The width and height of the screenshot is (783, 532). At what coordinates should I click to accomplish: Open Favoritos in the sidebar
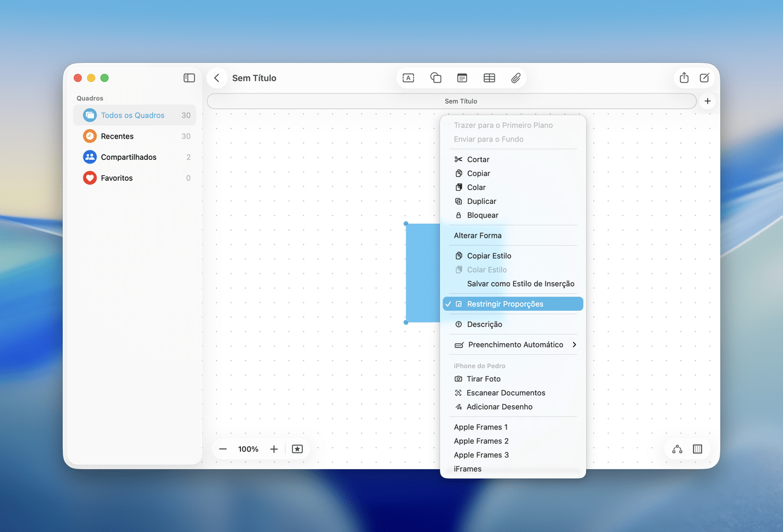tap(117, 178)
